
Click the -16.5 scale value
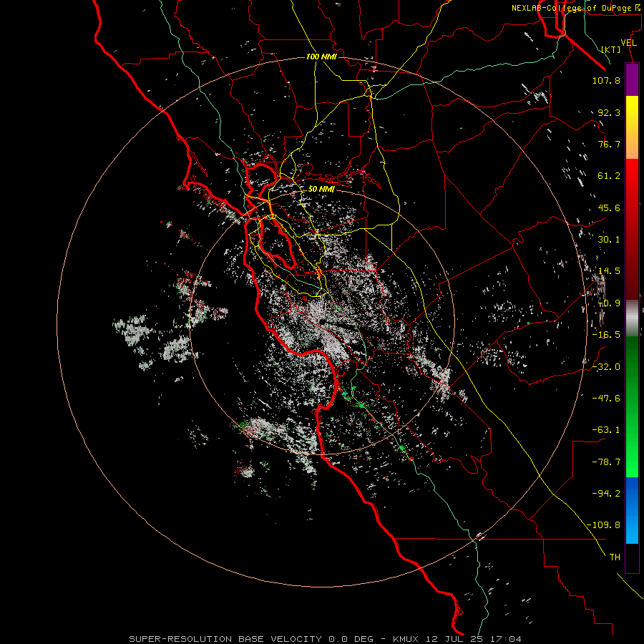606,335
